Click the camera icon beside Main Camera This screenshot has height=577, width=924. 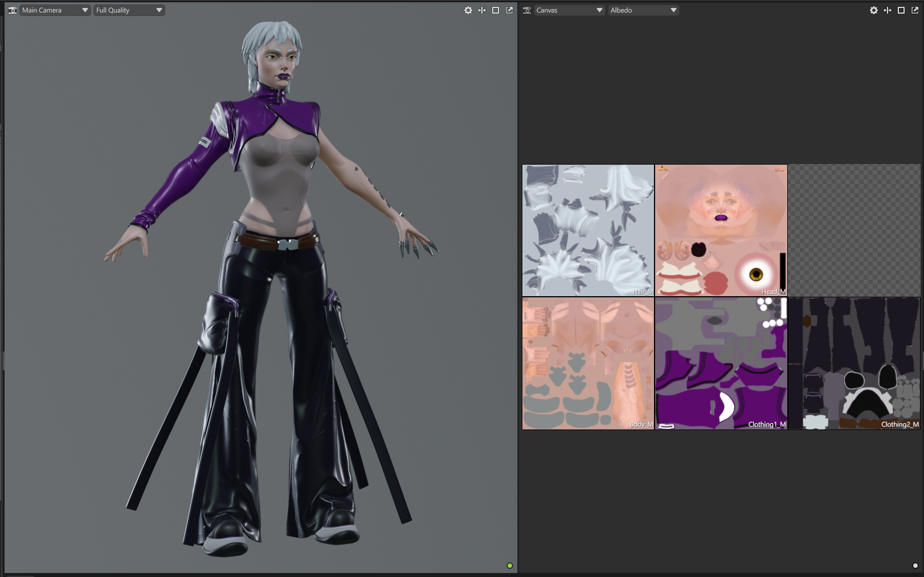(12, 10)
